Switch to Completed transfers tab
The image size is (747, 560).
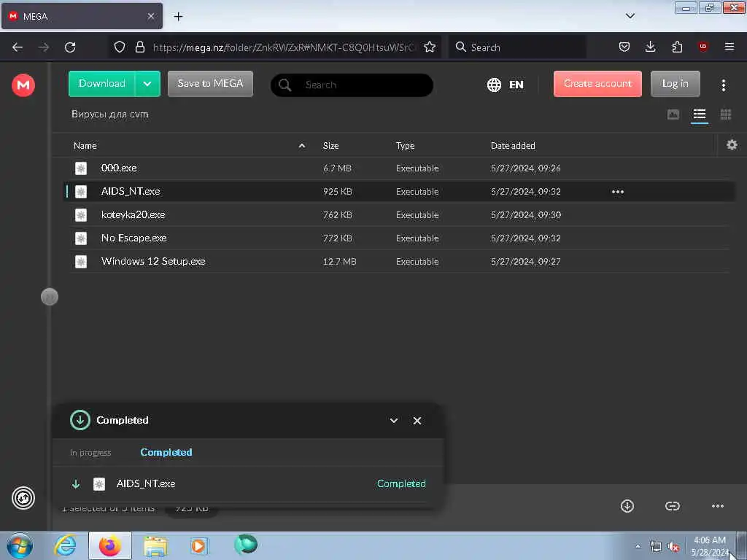pyautogui.click(x=166, y=452)
